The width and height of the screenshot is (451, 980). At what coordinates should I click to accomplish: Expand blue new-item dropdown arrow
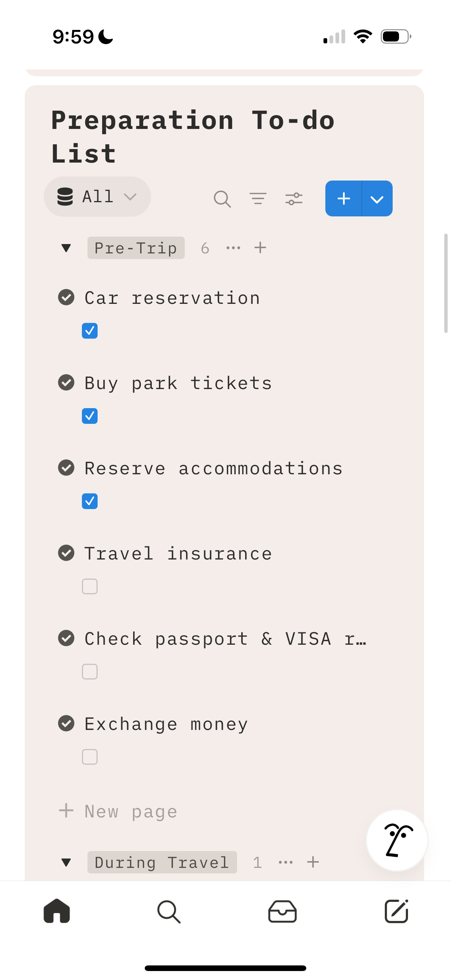pos(377,198)
